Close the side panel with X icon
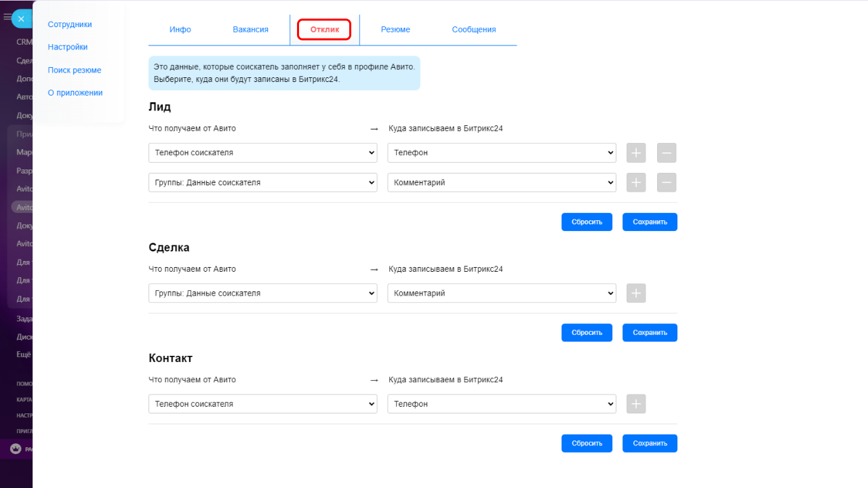The height and width of the screenshot is (488, 868). (21, 19)
